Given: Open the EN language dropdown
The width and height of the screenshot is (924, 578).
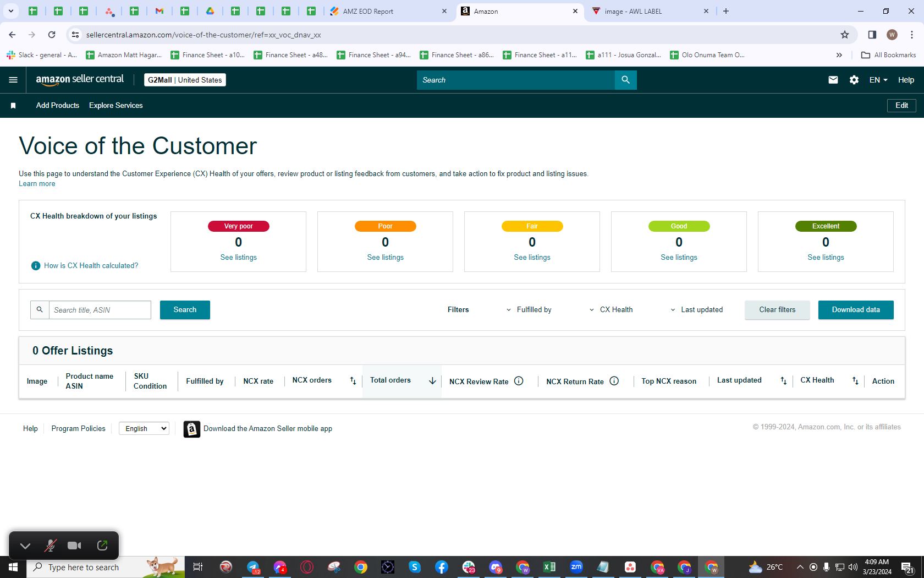Looking at the screenshot, I should click(878, 80).
